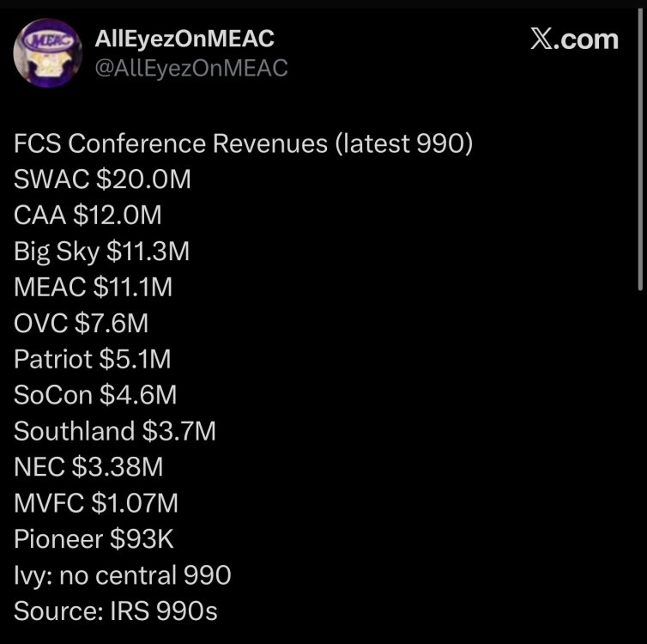Click the MVFC $1.07M line
This screenshot has width=647, height=644.
(96, 503)
